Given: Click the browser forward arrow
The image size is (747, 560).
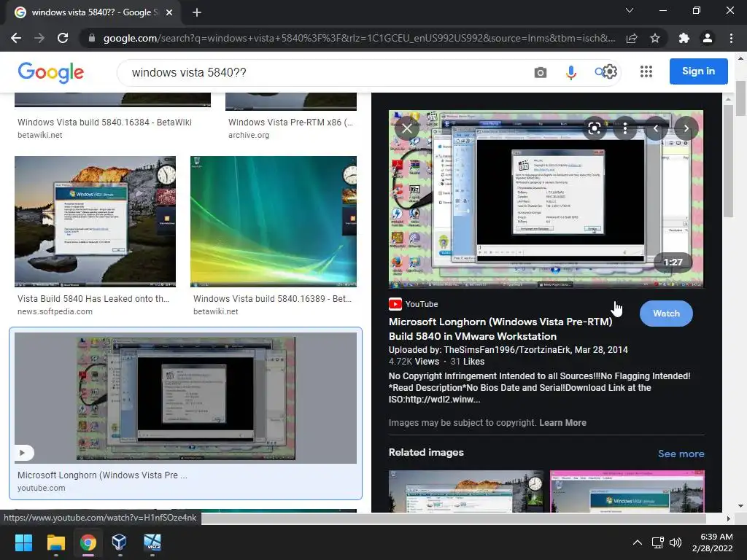Looking at the screenshot, I should (x=39, y=38).
